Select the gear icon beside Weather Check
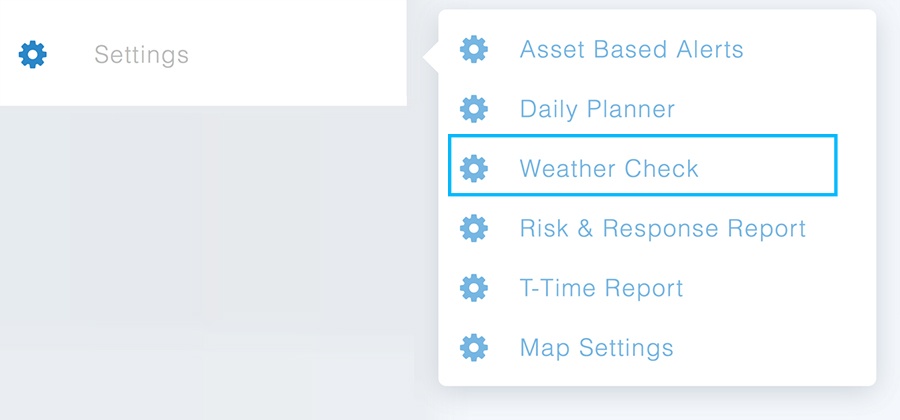The height and width of the screenshot is (420, 900). [x=474, y=168]
